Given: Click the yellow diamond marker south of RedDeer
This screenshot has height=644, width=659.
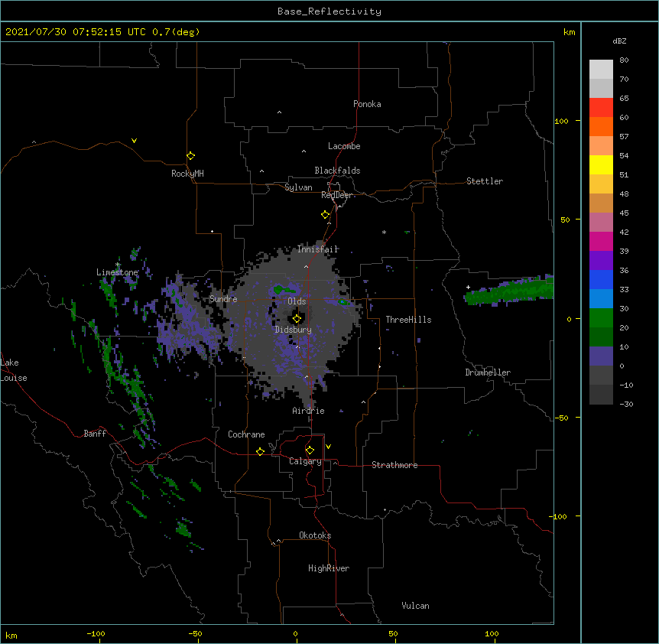Looking at the screenshot, I should pyautogui.click(x=325, y=215).
